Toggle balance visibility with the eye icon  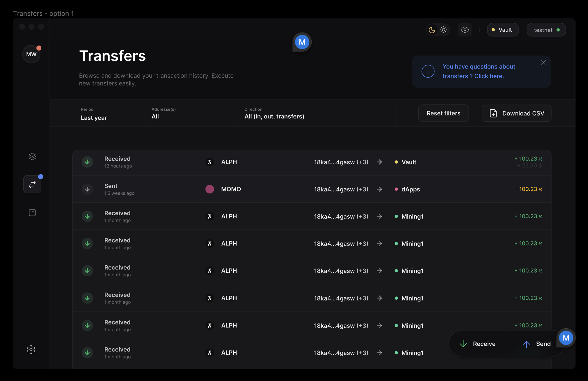pos(465,30)
